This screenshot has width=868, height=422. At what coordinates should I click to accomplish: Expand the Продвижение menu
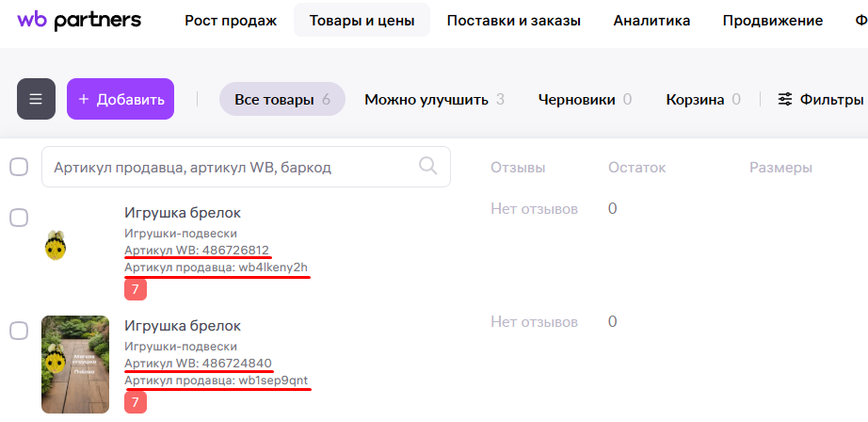coord(772,21)
